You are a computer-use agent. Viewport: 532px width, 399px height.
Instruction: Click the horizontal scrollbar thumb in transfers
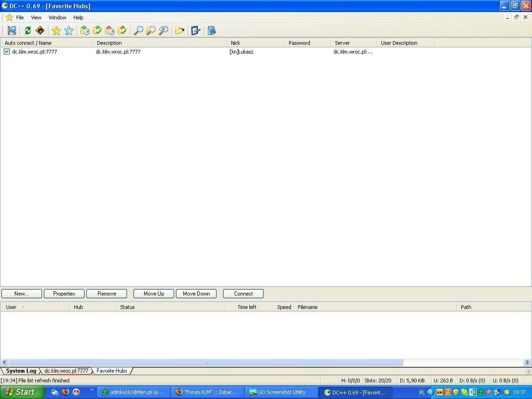tap(206, 363)
